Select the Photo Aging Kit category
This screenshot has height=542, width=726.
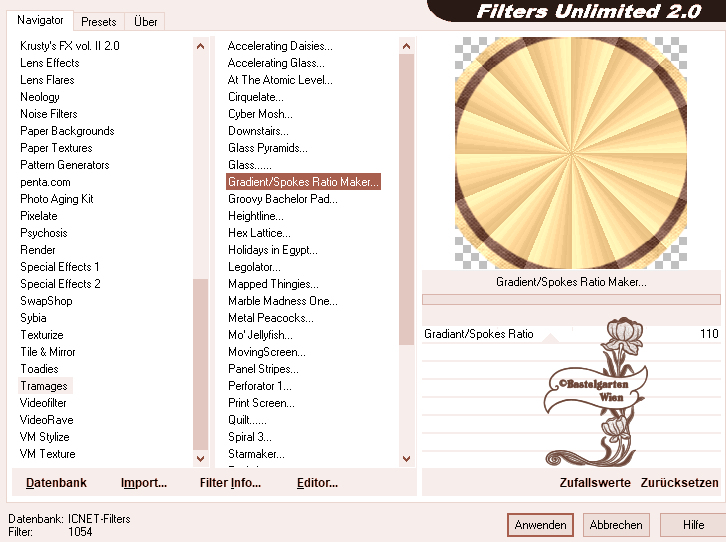coord(56,199)
